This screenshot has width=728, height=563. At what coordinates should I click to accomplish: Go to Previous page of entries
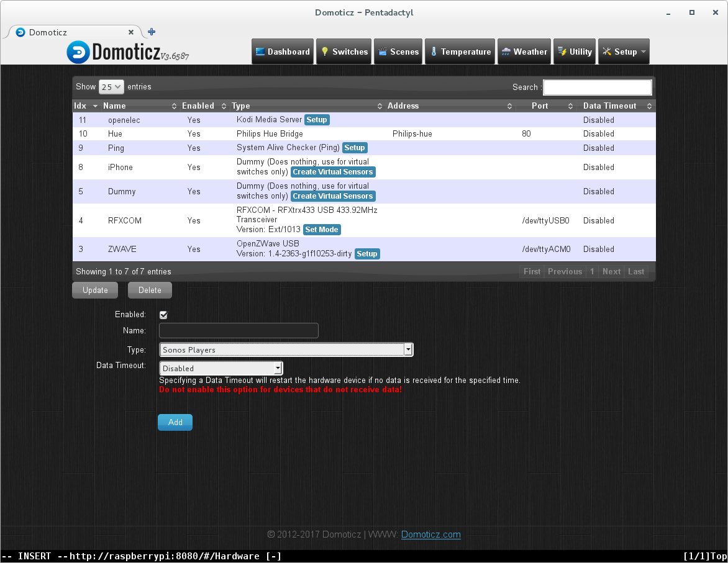[565, 271]
